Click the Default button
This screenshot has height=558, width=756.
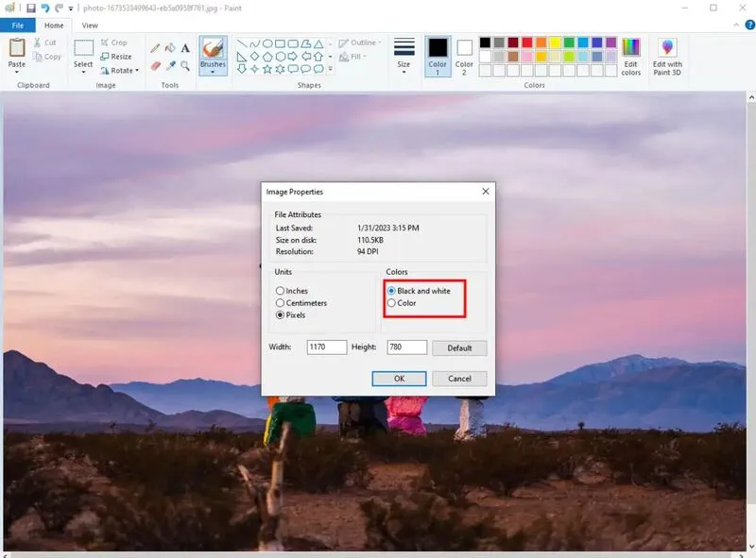click(459, 348)
